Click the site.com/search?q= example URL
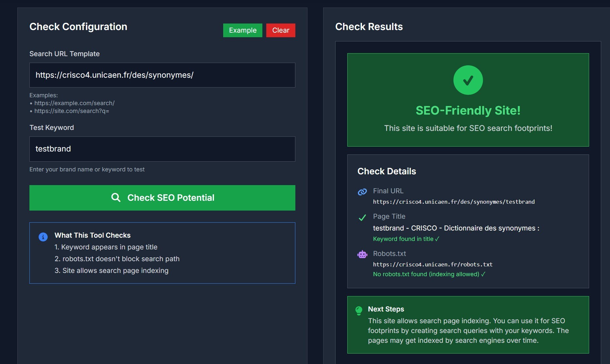This screenshot has height=364, width=610. (72, 111)
